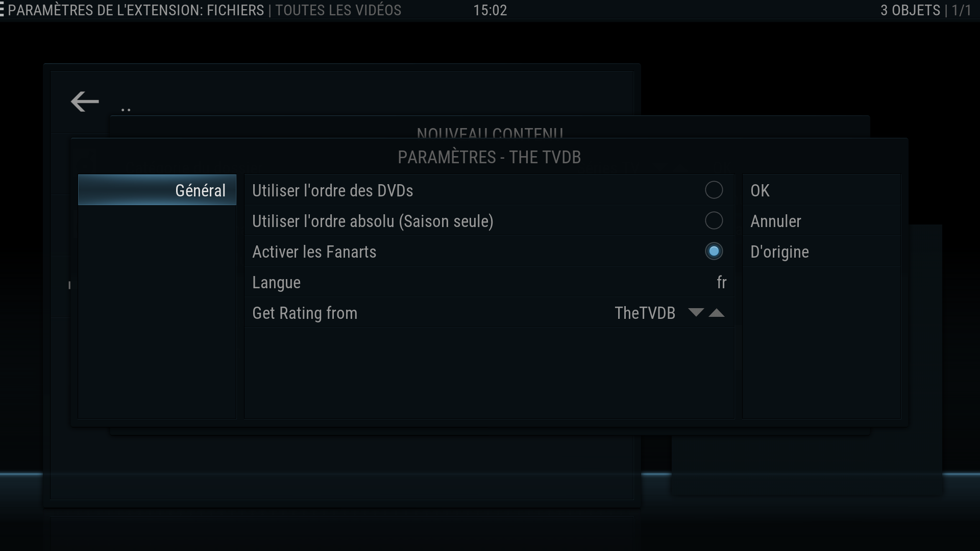Viewport: 980px width, 551px height.
Task: Click the "fr" language value
Action: coord(721,282)
